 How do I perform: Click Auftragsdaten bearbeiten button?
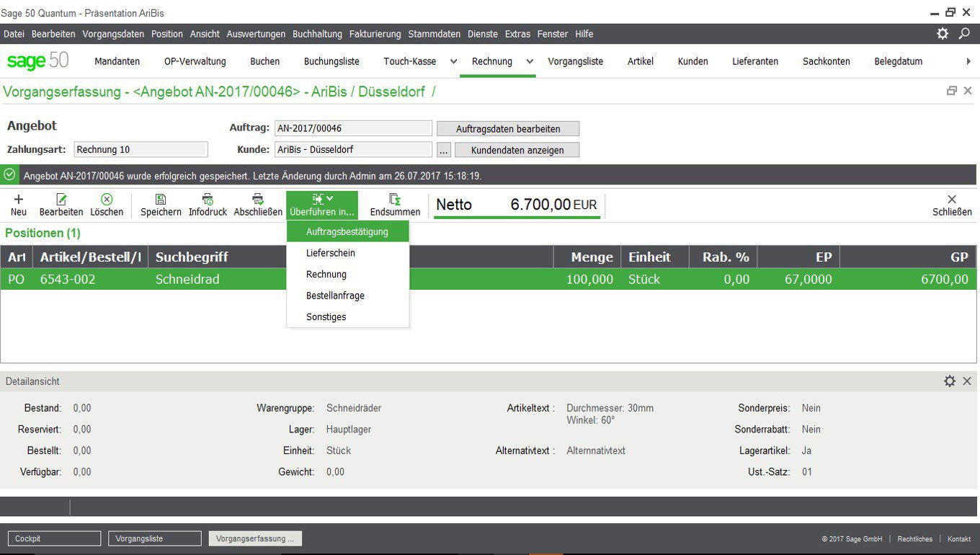tap(508, 128)
